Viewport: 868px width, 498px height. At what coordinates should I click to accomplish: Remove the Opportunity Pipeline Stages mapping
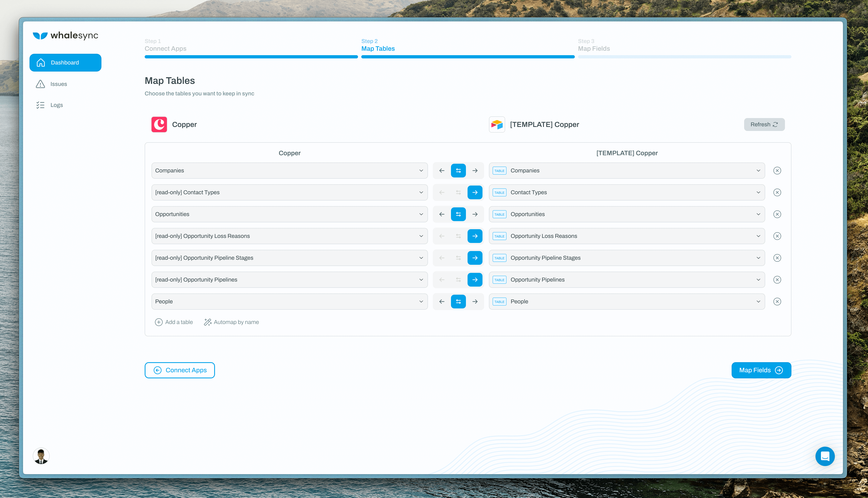click(x=777, y=258)
